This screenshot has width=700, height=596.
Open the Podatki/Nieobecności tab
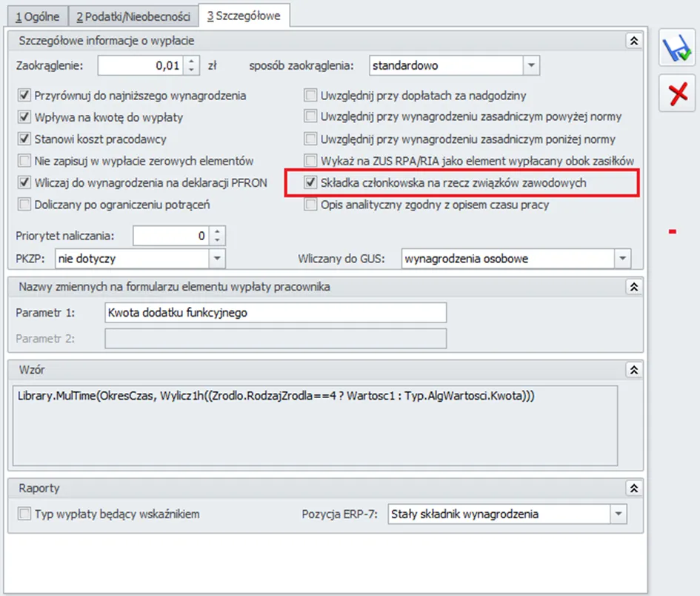[133, 15]
